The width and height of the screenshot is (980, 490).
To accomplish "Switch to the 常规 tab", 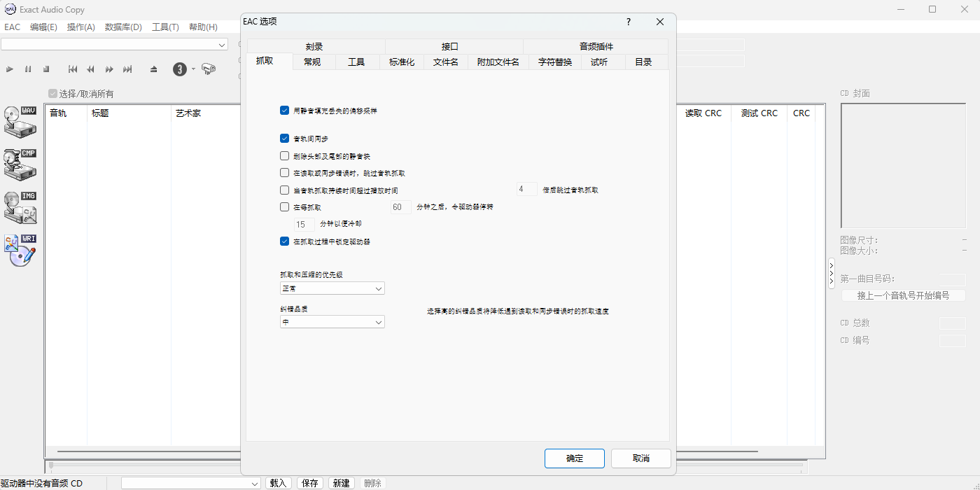I will click(312, 62).
